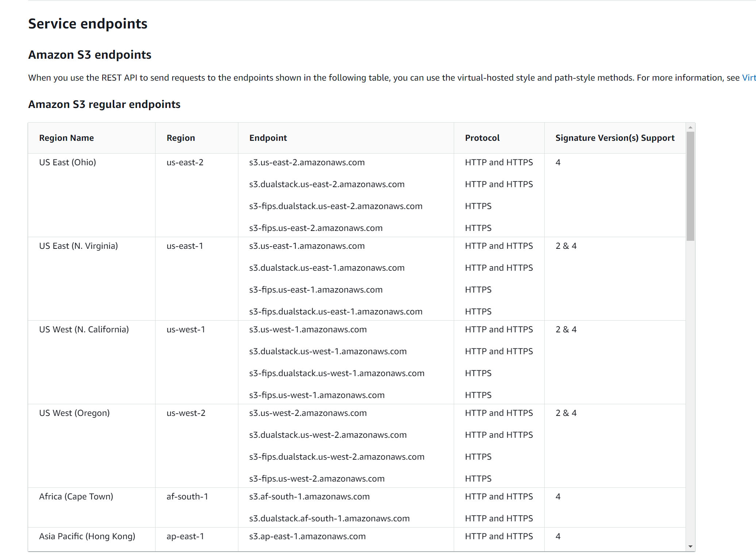The height and width of the screenshot is (556, 756).
Task: Select the Region Name column header
Action: click(66, 138)
